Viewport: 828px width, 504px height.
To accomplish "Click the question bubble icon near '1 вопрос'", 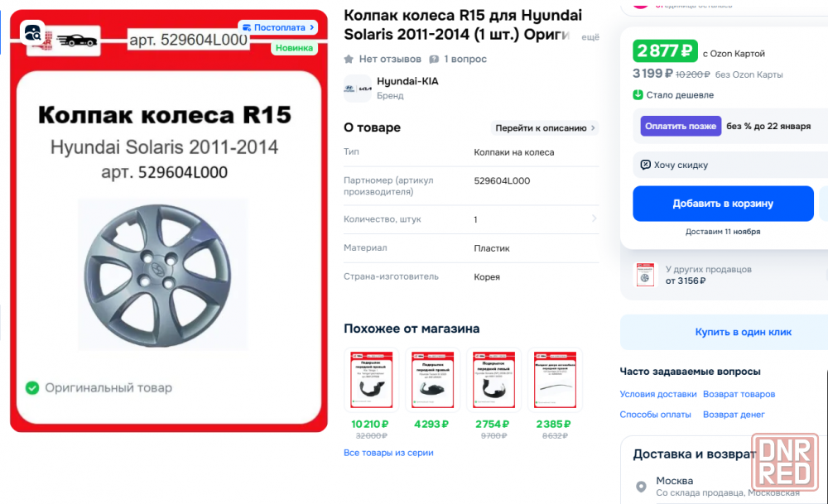I will click(x=434, y=60).
